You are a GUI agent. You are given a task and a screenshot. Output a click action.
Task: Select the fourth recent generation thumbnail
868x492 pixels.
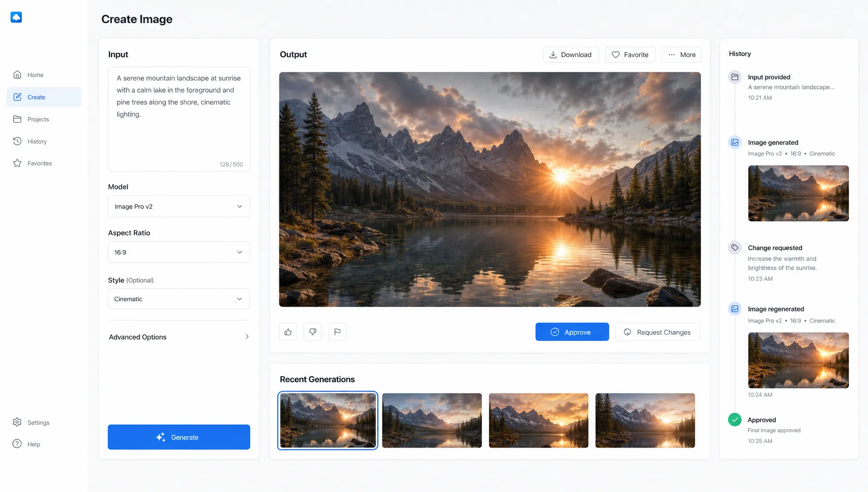(x=645, y=421)
